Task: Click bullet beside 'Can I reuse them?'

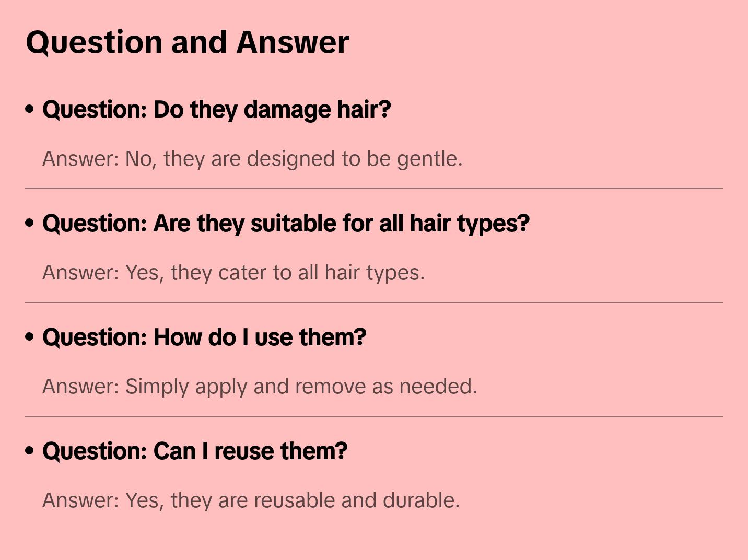Action: 30,451
